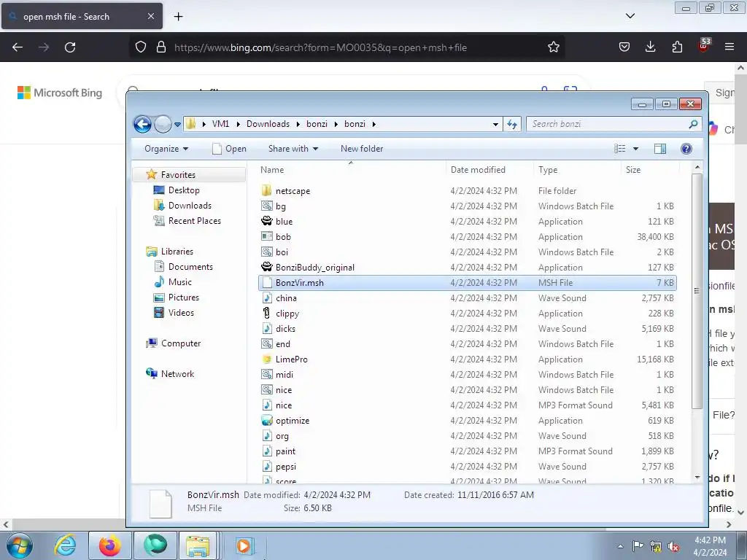747x560 pixels.
Task: Select the BonziBuddy_original application icon
Action: (267, 267)
